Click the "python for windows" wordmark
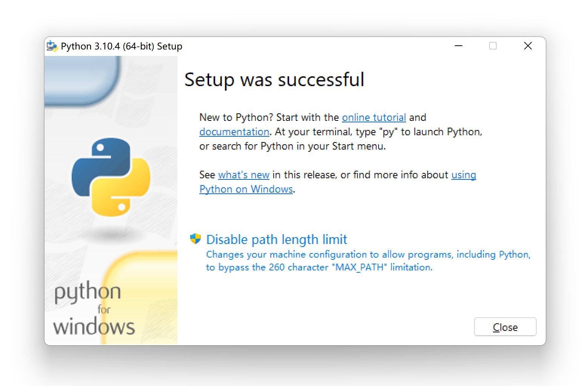The height and width of the screenshot is (386, 588). 94,309
